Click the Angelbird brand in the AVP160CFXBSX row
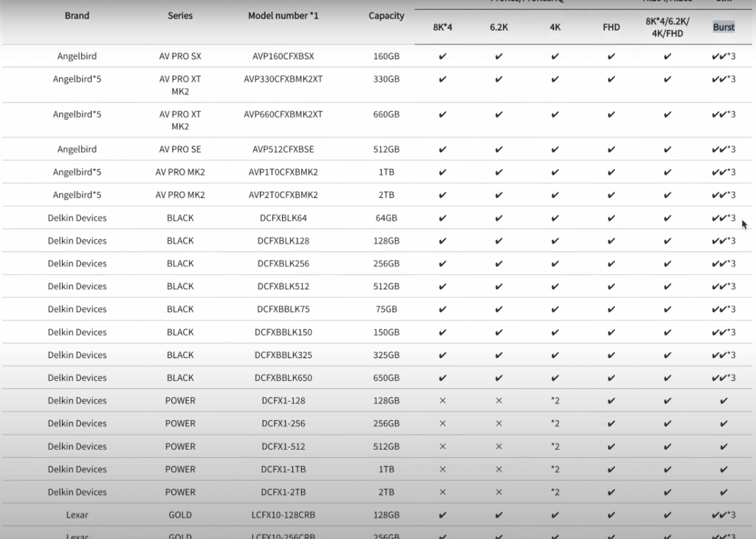Image resolution: width=756 pixels, height=539 pixels. (x=77, y=56)
